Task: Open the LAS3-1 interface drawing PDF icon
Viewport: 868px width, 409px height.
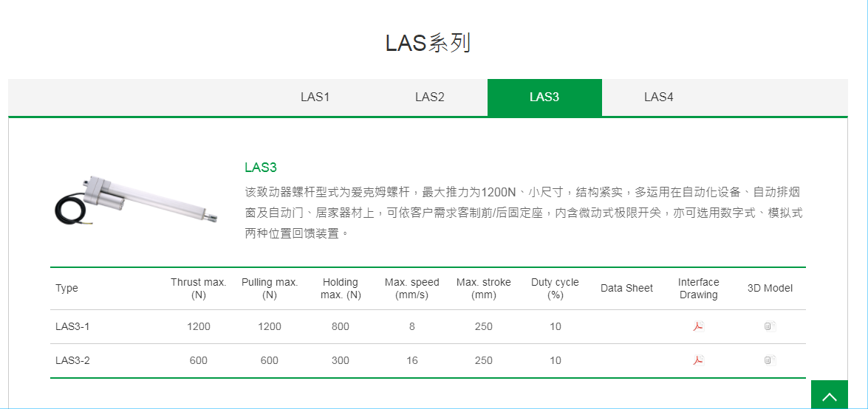Action: pos(699,326)
